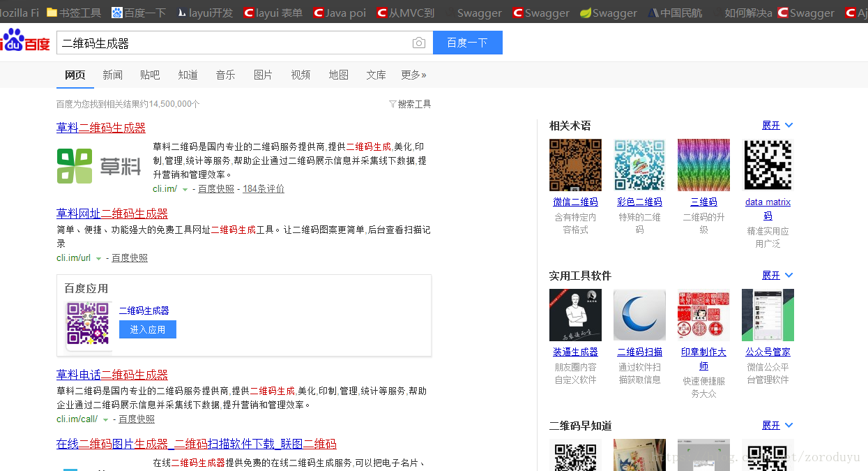This screenshot has height=471, width=868.
Task: Open dropdown arrow next to cli.im/call/
Action: pos(105,420)
